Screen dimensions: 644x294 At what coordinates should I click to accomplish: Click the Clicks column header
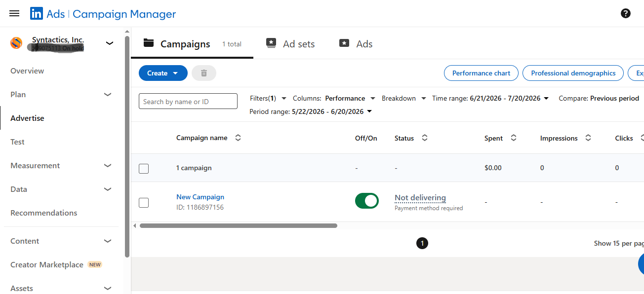click(x=624, y=138)
